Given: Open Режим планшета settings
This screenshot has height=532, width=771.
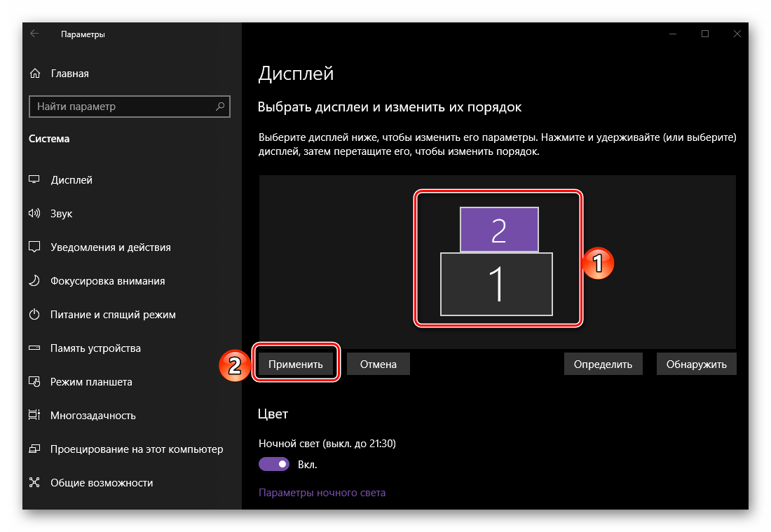Looking at the screenshot, I should [x=91, y=382].
